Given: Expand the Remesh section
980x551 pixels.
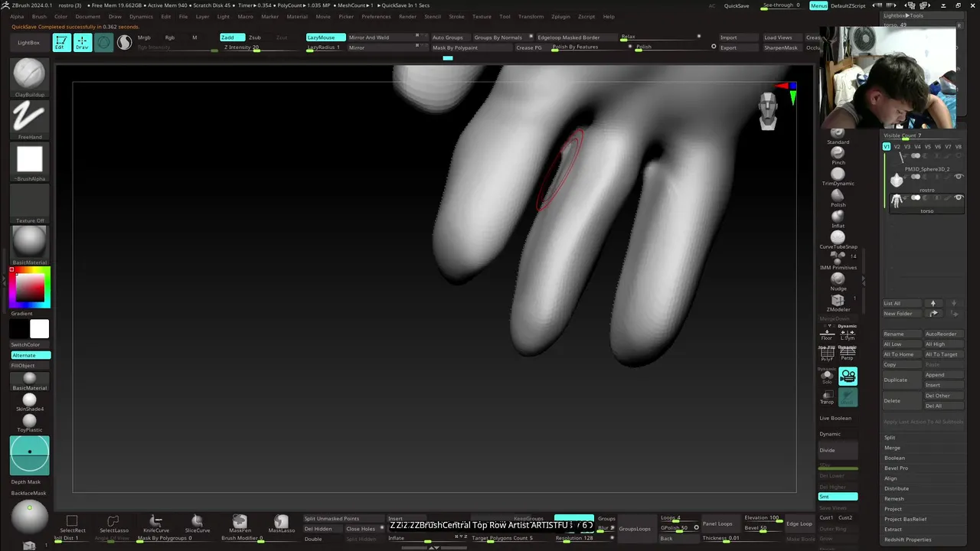Looking at the screenshot, I should pyautogui.click(x=894, y=499).
